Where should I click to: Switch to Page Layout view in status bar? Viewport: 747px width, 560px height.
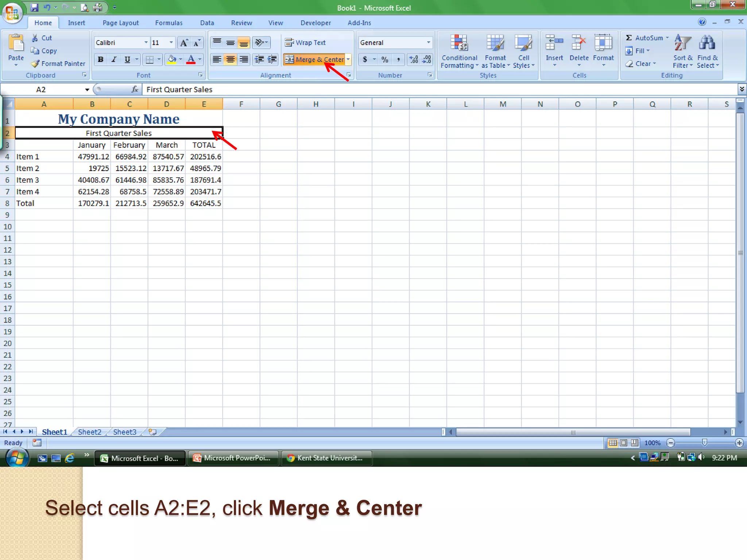tap(624, 443)
